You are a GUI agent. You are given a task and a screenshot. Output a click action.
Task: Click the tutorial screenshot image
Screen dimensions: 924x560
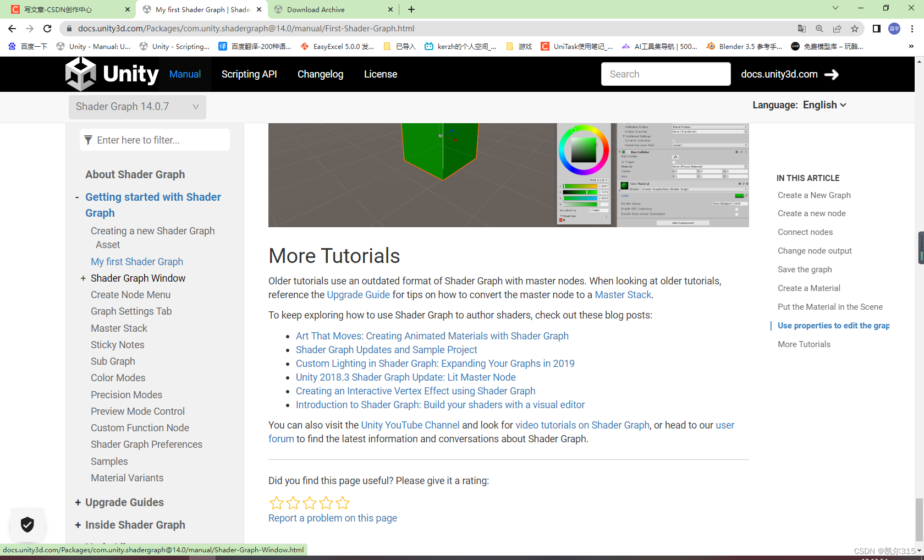tap(508, 175)
